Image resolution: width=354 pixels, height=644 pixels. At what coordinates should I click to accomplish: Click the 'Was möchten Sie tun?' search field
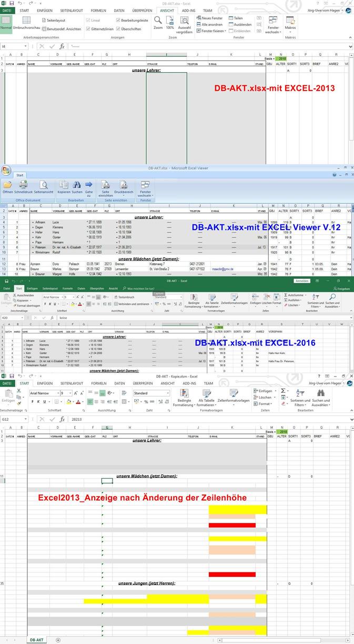pos(139,289)
